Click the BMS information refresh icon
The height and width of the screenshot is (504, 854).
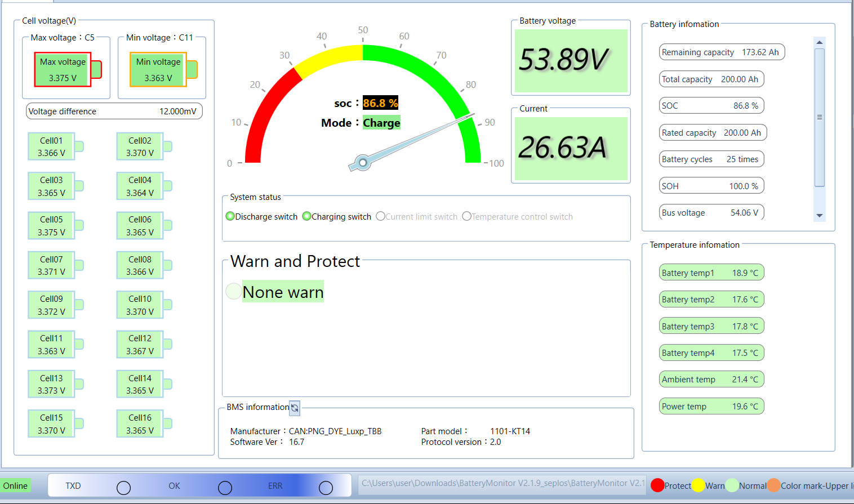295,408
